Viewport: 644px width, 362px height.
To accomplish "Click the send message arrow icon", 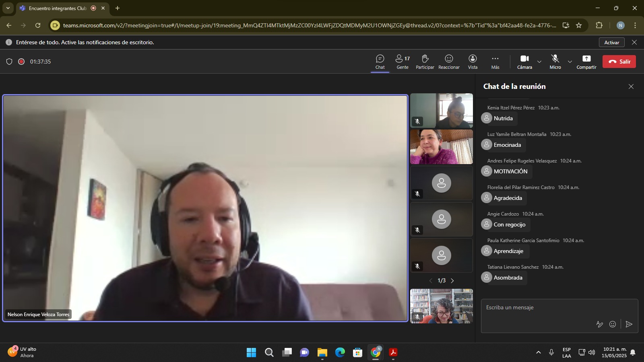I will pyautogui.click(x=629, y=324).
